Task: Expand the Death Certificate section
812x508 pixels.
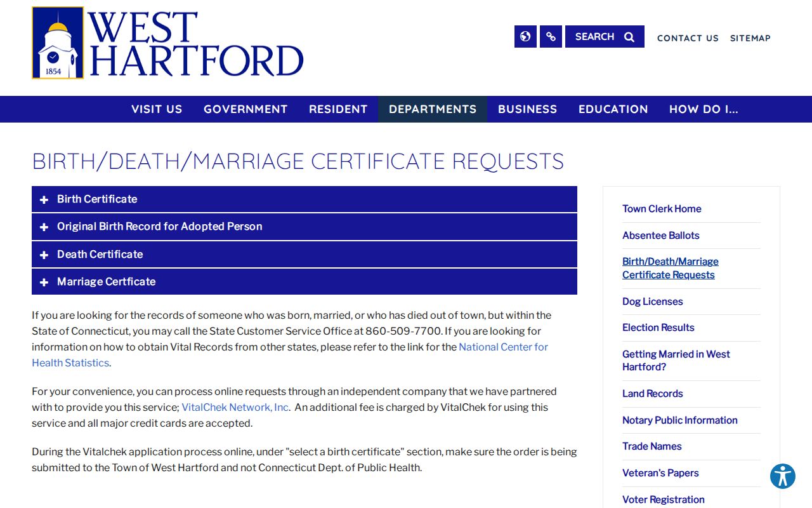Action: (304, 254)
